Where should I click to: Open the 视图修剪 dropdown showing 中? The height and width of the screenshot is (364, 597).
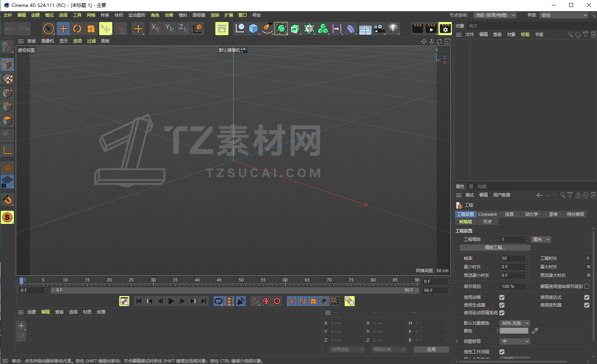point(515,341)
